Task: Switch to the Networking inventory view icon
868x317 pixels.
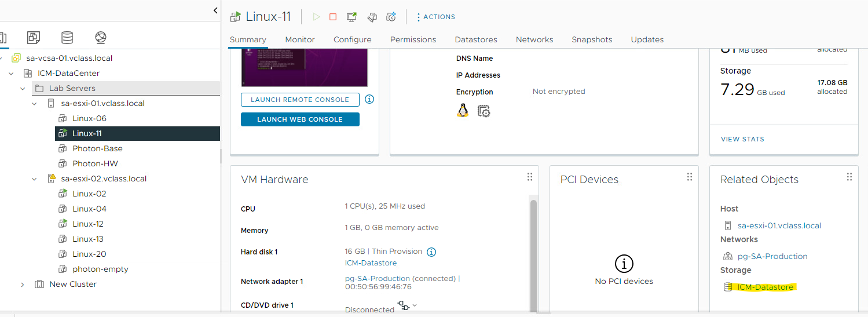Action: coord(101,38)
